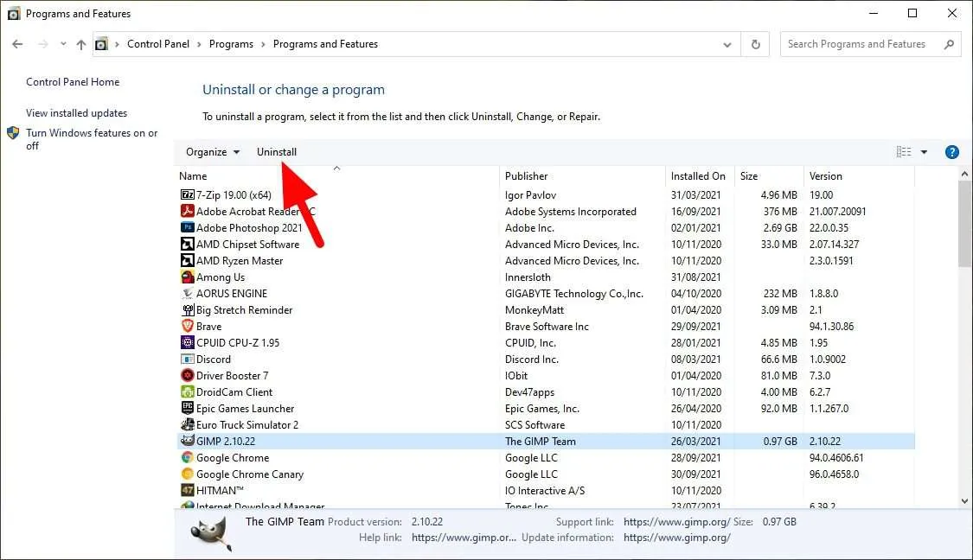Click the change view icon
Viewport: 973px width, 560px height.
click(904, 152)
